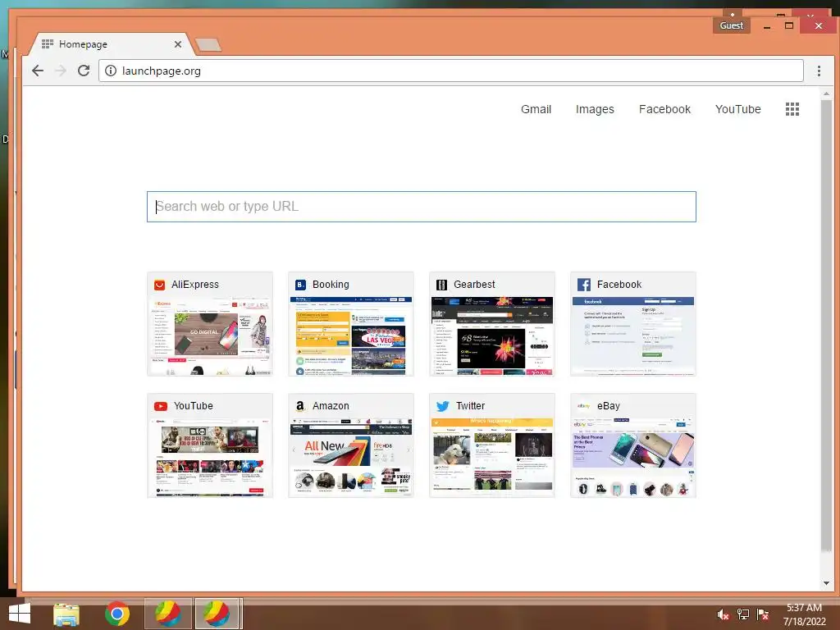The image size is (840, 630).
Task: Click the taskbar clock showing 5:37 AM
Action: pyautogui.click(x=804, y=614)
